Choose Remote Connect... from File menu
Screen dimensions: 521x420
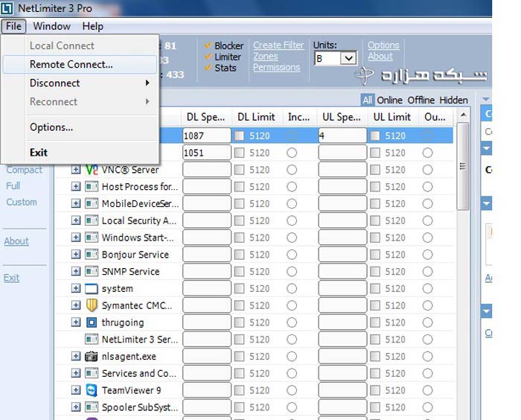(x=80, y=64)
